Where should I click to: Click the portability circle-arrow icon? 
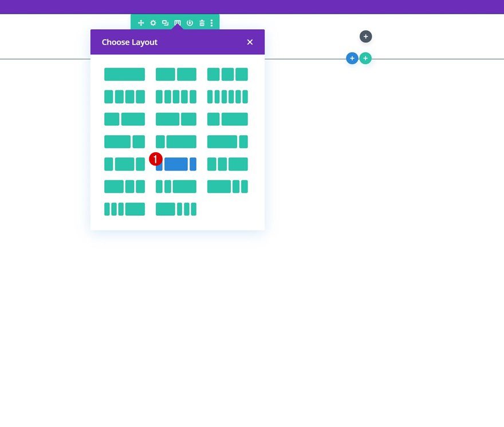click(x=189, y=22)
